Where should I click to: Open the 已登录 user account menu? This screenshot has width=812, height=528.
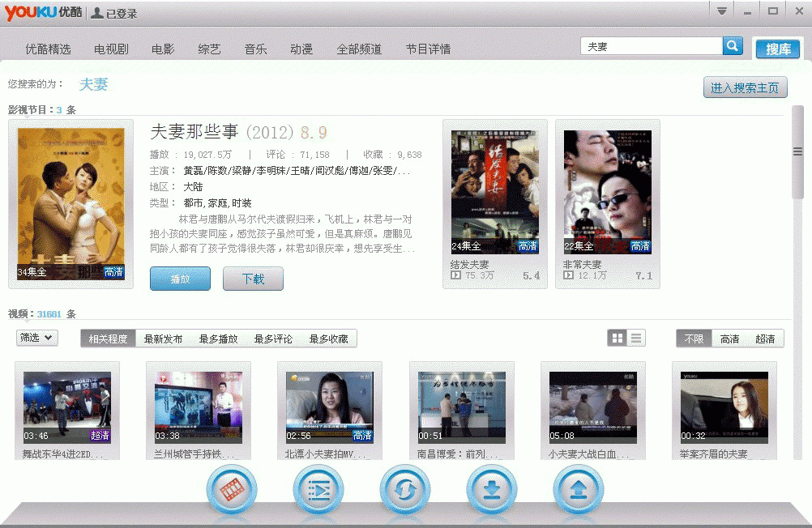click(114, 14)
